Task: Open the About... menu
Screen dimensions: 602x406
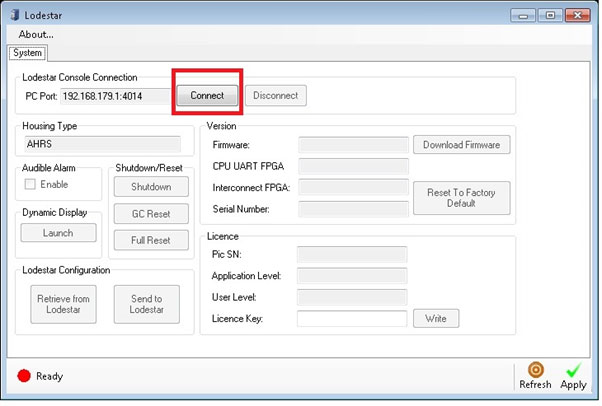Action: 36,35
